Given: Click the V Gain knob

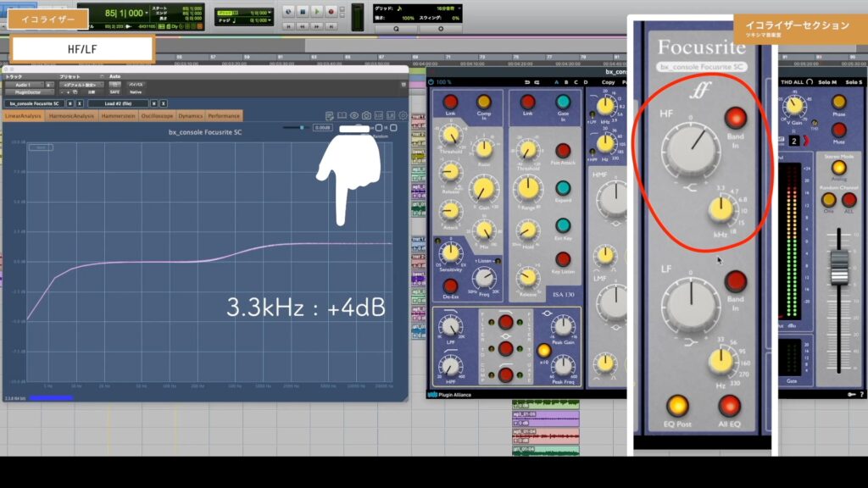Looking at the screenshot, I should (795, 106).
